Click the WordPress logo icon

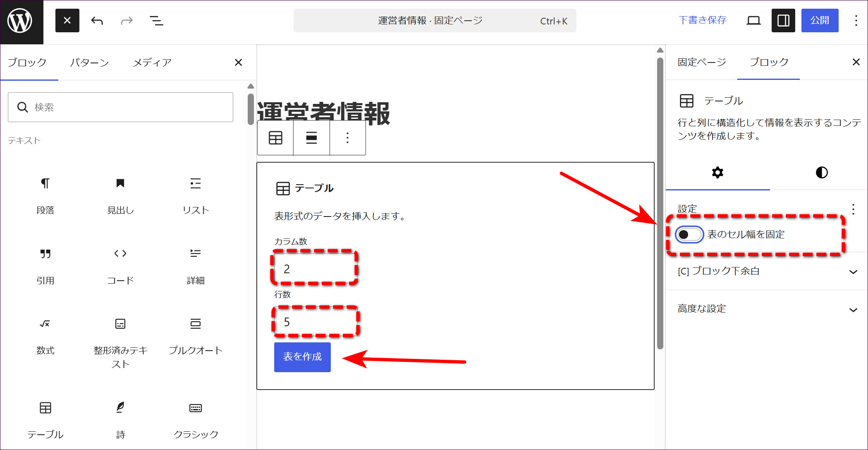coord(20,21)
